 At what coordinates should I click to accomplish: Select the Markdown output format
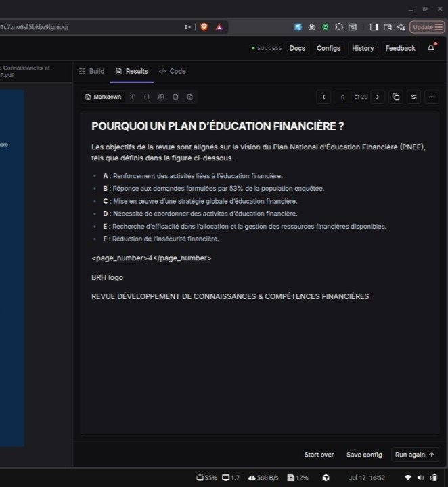103,97
